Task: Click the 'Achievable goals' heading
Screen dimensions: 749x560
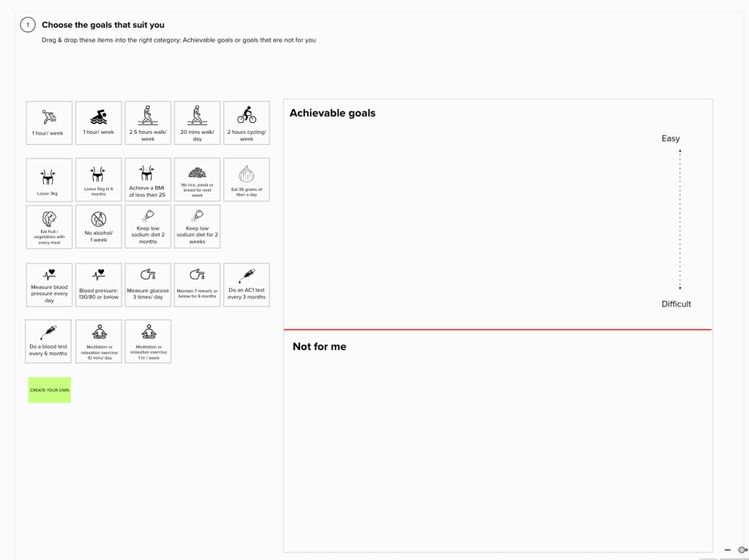Action: point(332,113)
